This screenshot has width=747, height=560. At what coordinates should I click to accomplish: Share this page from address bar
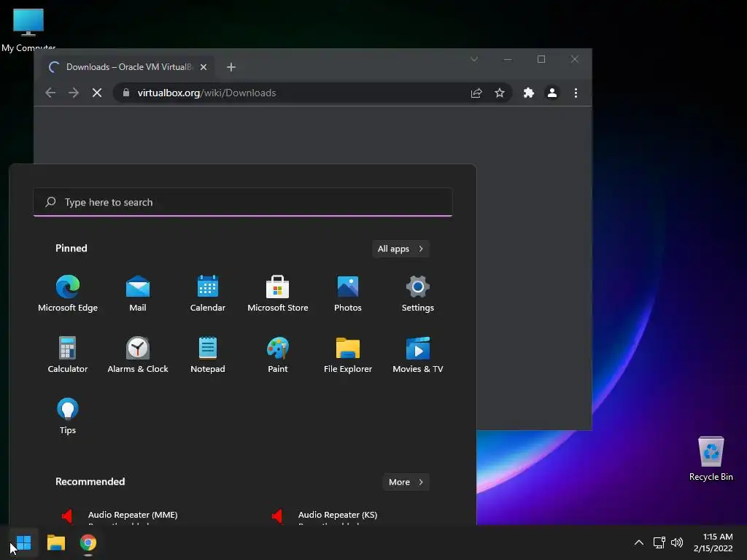476,93
